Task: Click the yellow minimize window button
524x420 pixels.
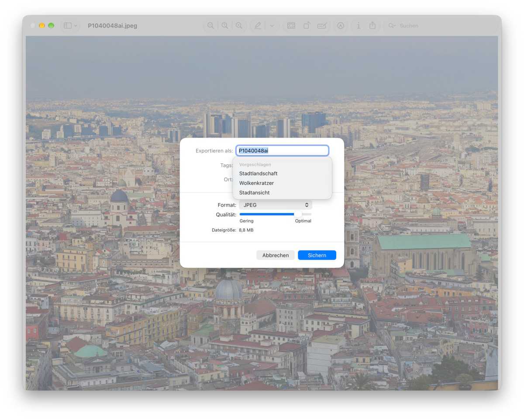Action: pos(42,26)
